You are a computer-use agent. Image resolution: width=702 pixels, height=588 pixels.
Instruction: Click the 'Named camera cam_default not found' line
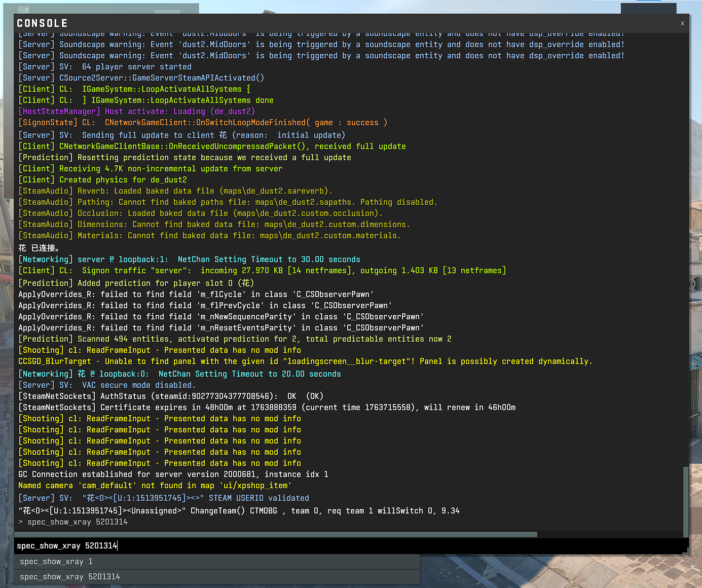click(155, 486)
